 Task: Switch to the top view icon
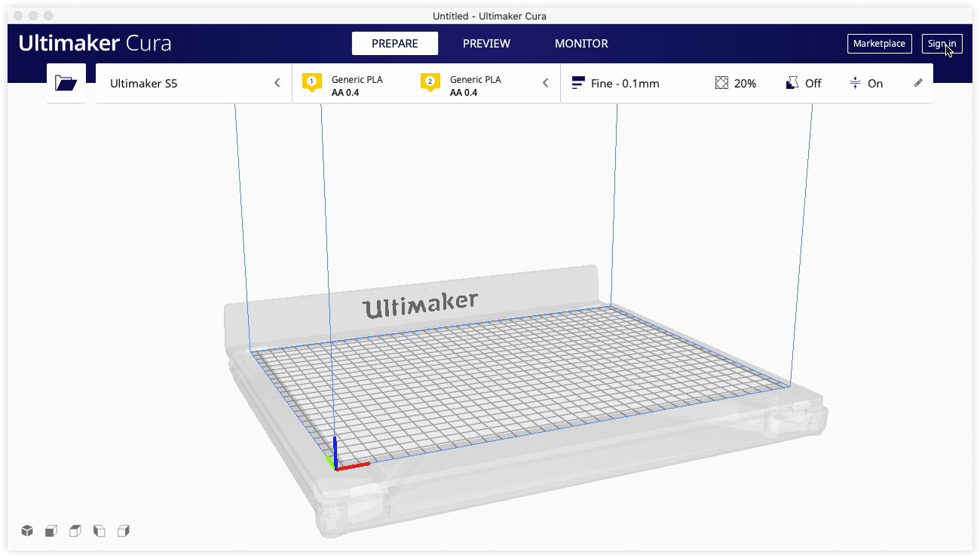point(75,531)
